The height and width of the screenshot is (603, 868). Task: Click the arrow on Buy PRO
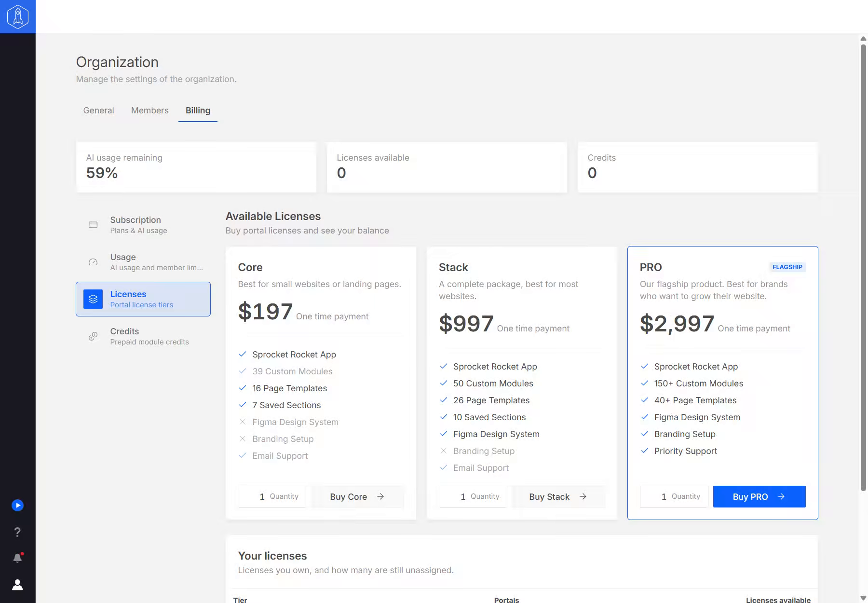pyautogui.click(x=781, y=496)
